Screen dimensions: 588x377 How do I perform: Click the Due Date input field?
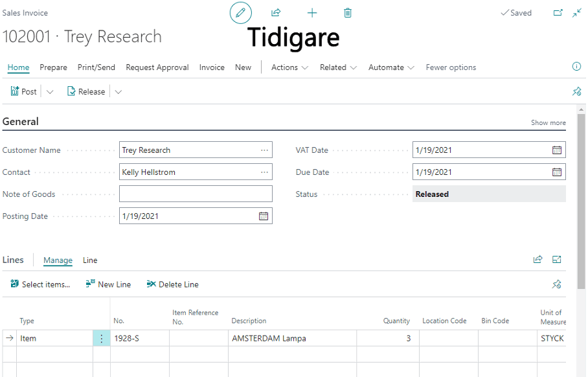pyautogui.click(x=489, y=172)
